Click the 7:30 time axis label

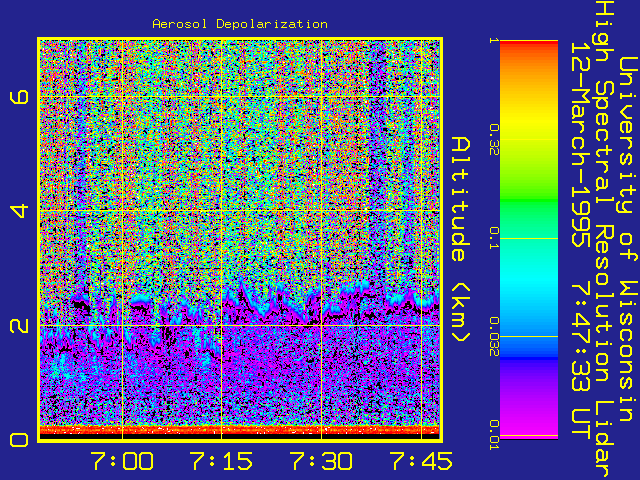tap(321, 461)
